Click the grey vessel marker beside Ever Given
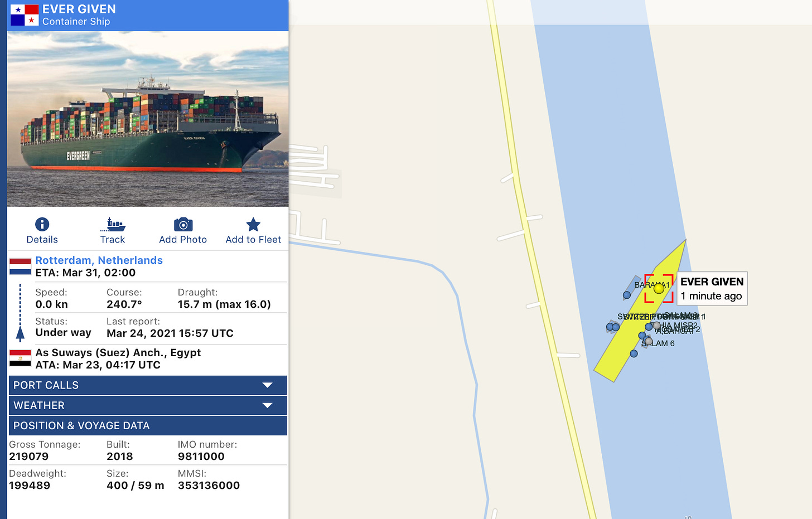The image size is (812, 519). pyautogui.click(x=656, y=326)
